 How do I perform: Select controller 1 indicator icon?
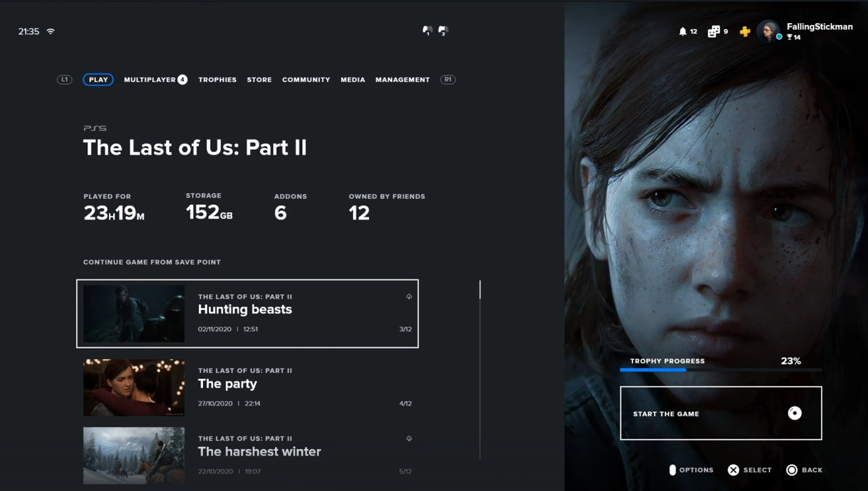[428, 30]
